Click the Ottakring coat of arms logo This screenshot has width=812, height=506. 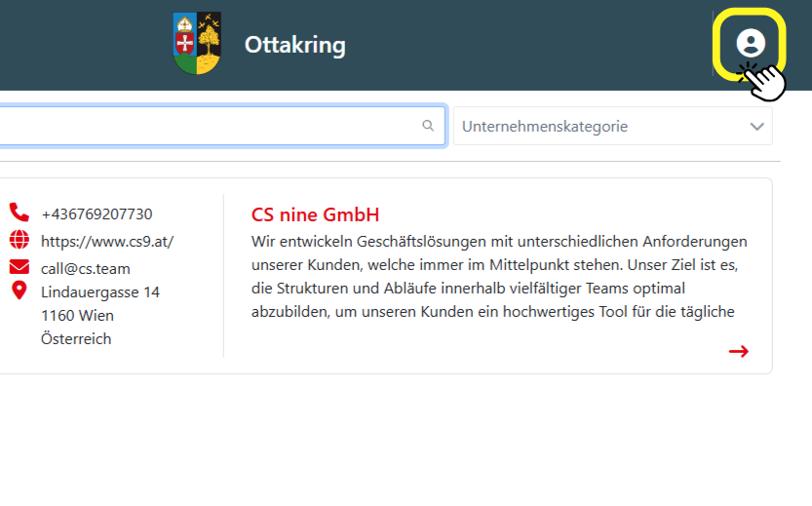coord(196,44)
